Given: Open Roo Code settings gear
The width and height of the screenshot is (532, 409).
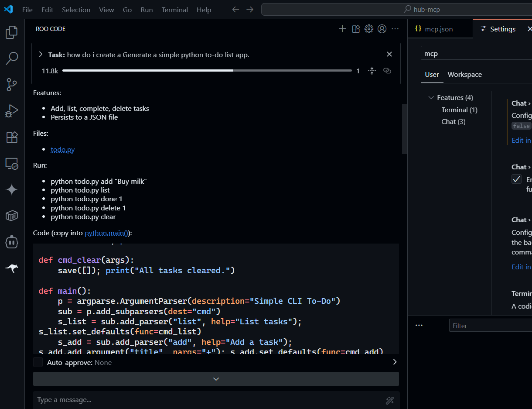Looking at the screenshot, I should point(369,29).
